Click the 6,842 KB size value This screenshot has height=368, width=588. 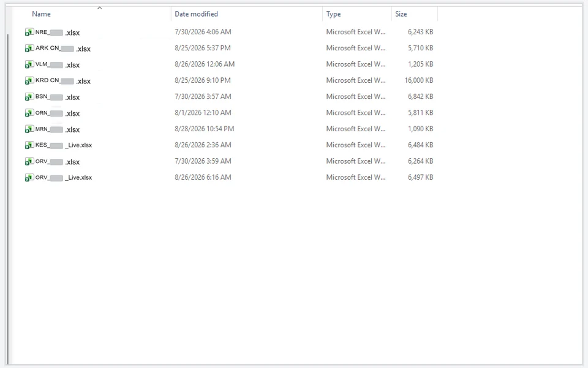pos(420,96)
